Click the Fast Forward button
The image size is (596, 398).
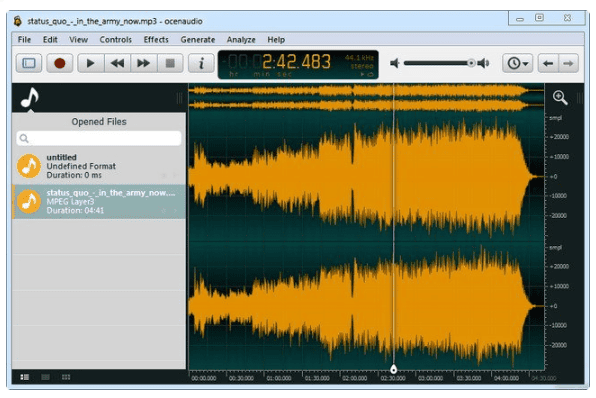[x=143, y=63]
